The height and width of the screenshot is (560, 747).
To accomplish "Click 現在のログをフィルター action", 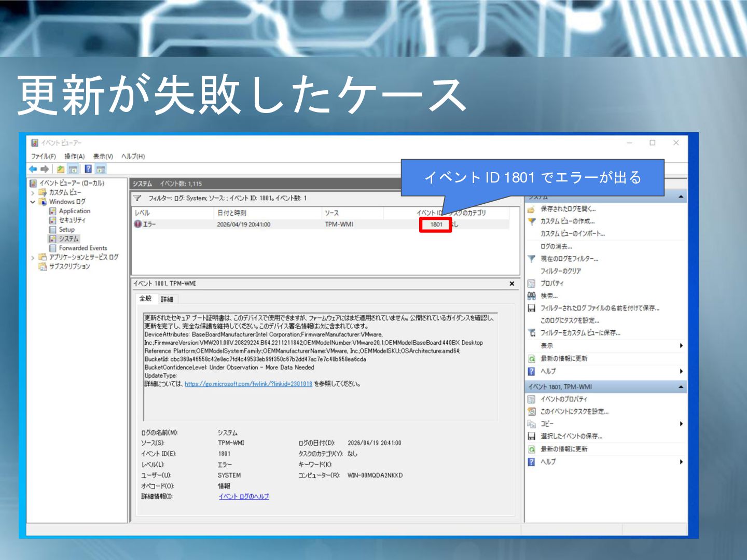I will click(x=569, y=259).
